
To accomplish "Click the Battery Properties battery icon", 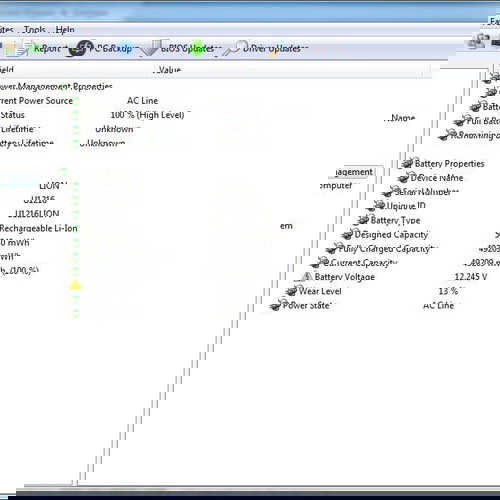I will point(407,164).
